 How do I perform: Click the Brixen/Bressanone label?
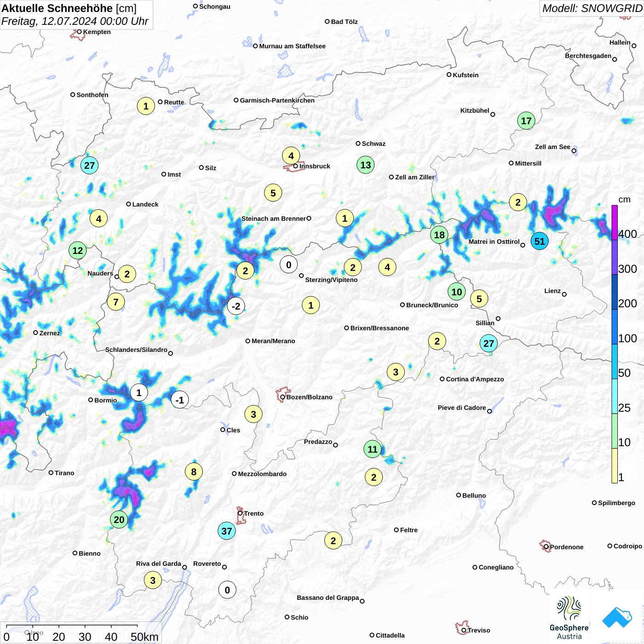click(x=379, y=328)
